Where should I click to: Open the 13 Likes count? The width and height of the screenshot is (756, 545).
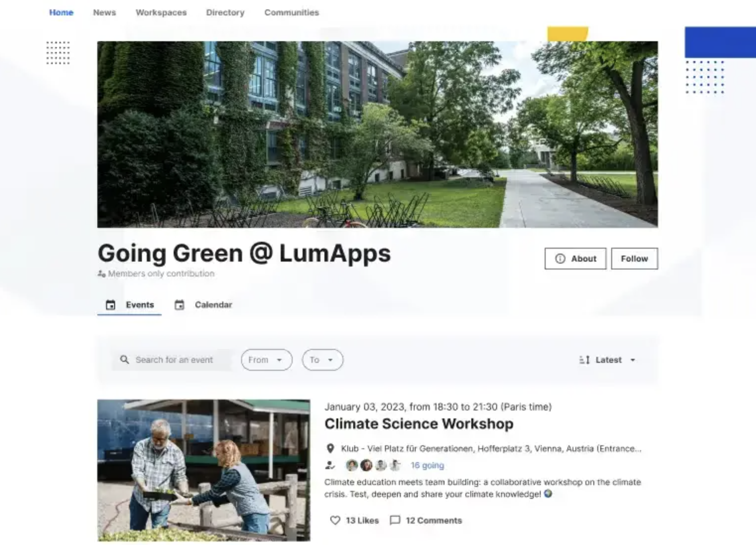pos(362,520)
